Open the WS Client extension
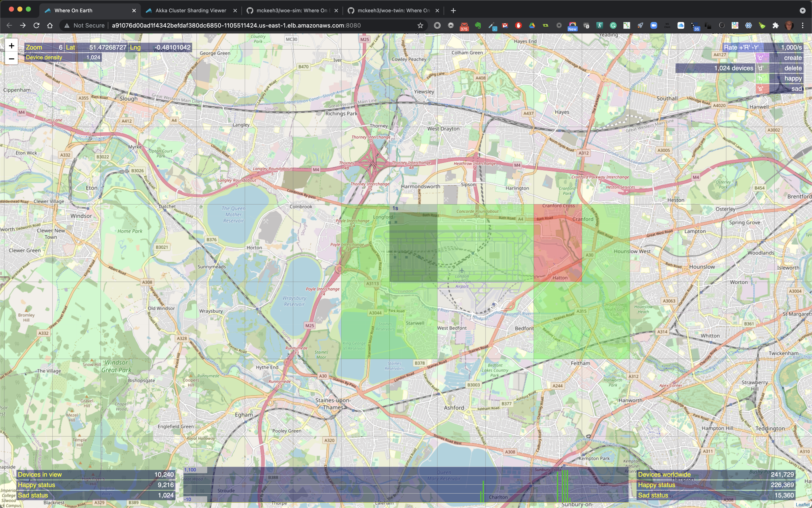 click(x=667, y=26)
